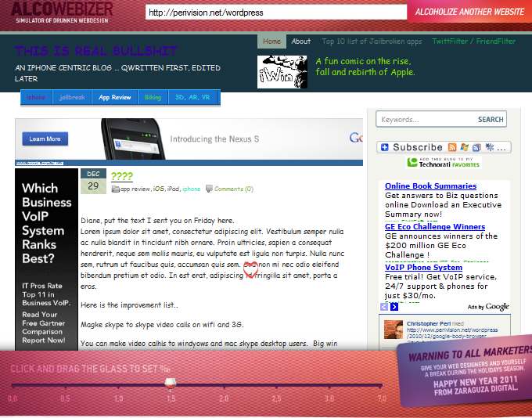Click the green Technorati speech bubble icon
This screenshot has height=418, width=532.
pyautogui.click(x=412, y=162)
